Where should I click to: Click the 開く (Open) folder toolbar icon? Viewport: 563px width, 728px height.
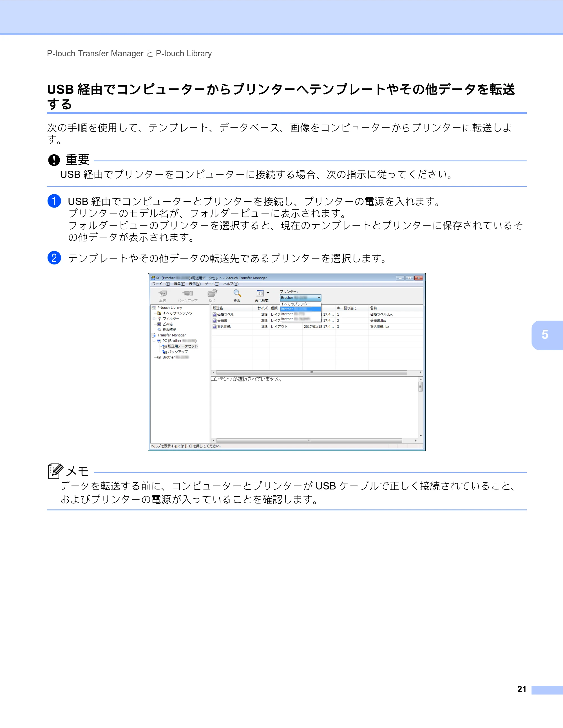click(212, 293)
